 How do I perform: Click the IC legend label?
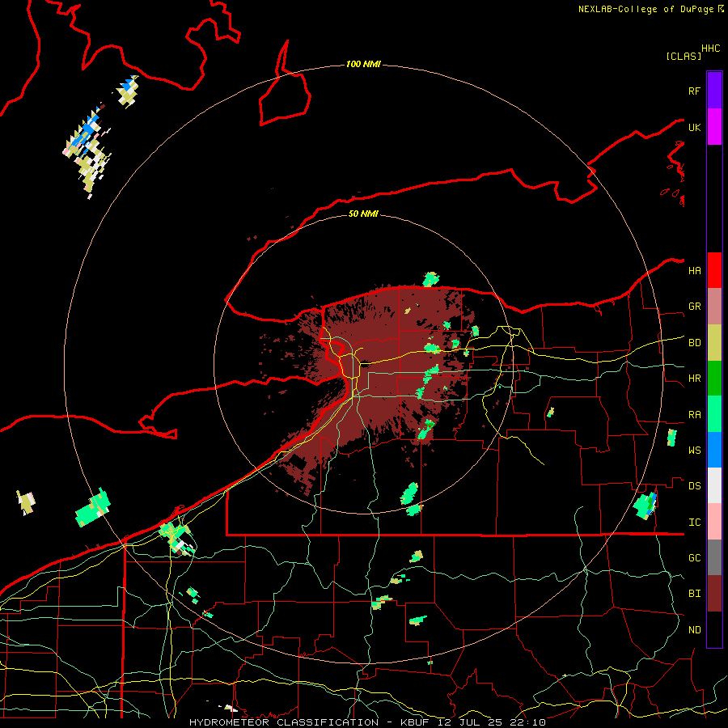click(x=694, y=523)
